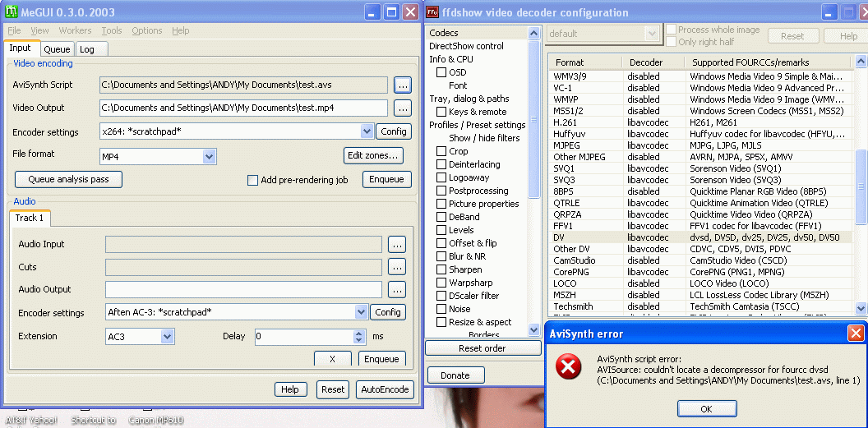This screenshot has height=428, width=868.
Task: Open the Extension AC3 dropdown
Action: point(167,336)
